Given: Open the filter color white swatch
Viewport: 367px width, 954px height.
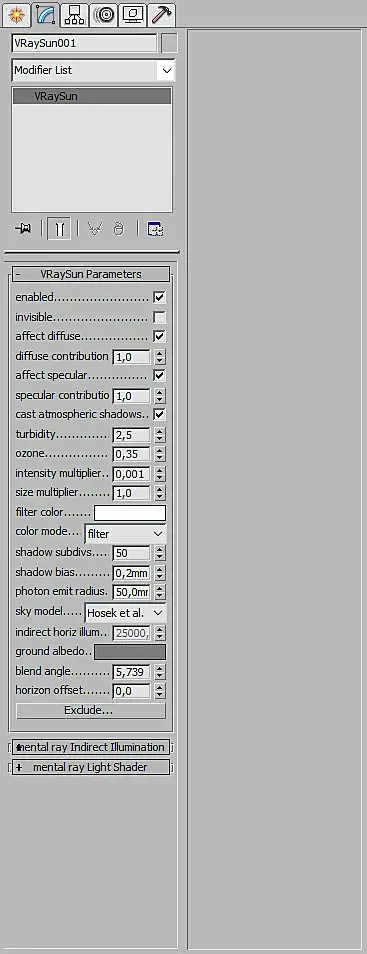Looking at the screenshot, I should click(x=130, y=513).
